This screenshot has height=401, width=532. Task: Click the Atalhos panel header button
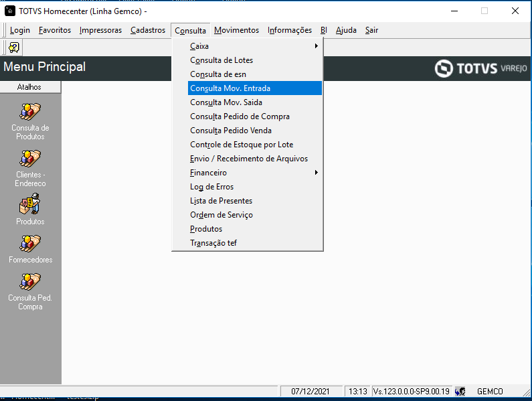pos(30,87)
